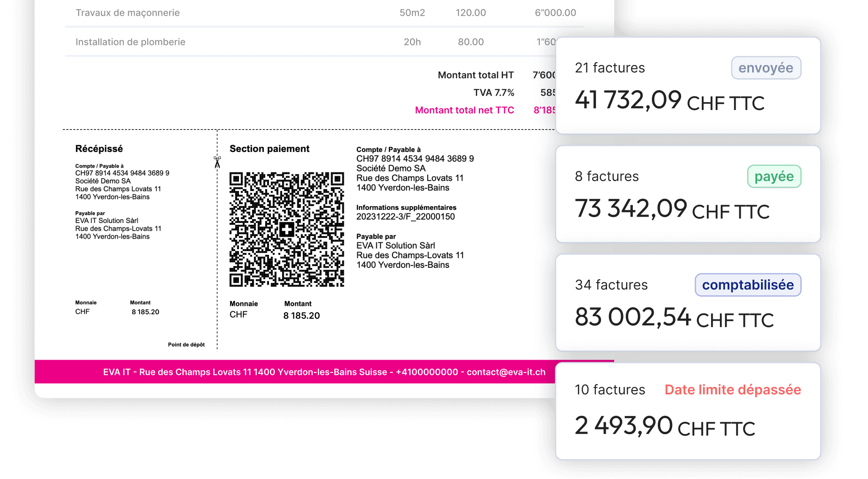Click the contact@eva-it.ch email in footer
Image resolution: width=868 pixels, height=479 pixels.
(x=506, y=372)
